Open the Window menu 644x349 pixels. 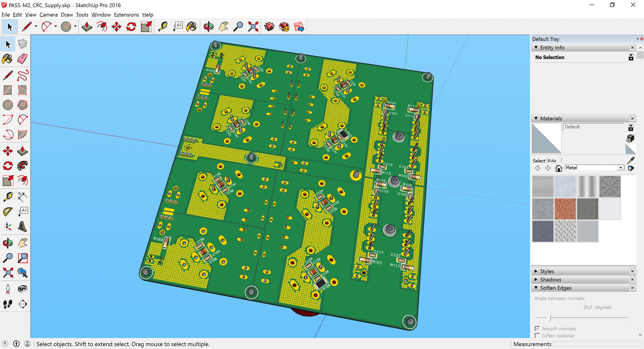tap(101, 15)
